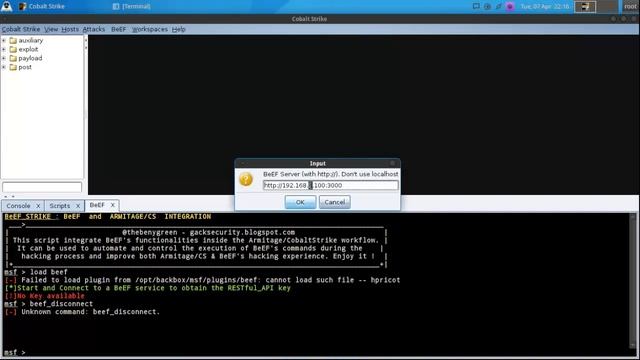The height and width of the screenshot is (360, 640).
Task: Open the system menu penguin icon
Action: (7, 6)
